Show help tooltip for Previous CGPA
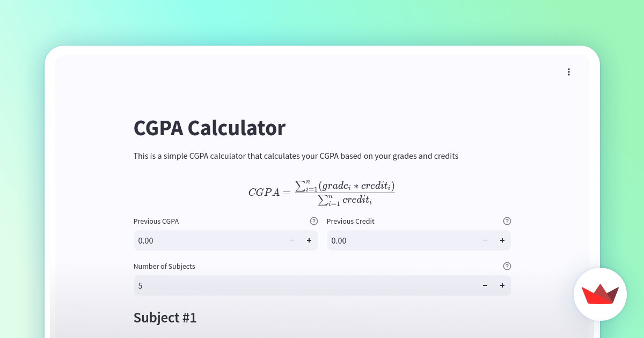 314,221
